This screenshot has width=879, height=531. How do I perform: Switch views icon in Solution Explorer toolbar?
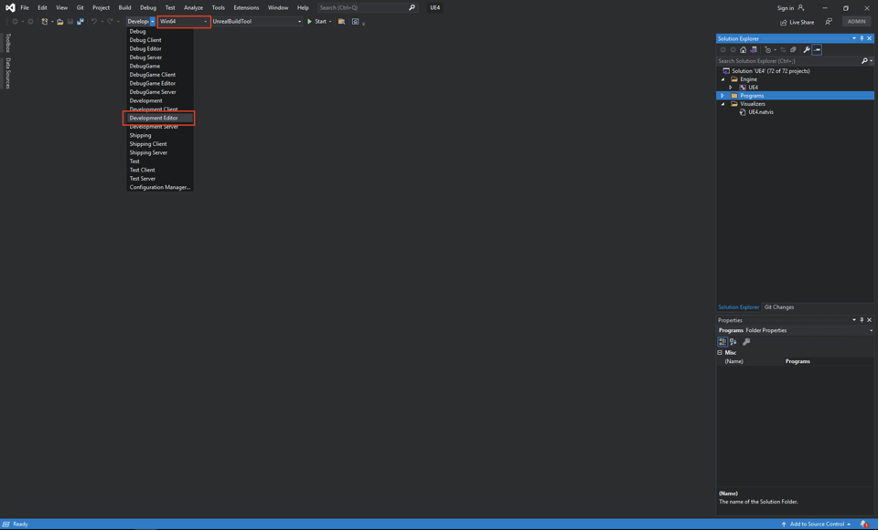(x=753, y=50)
